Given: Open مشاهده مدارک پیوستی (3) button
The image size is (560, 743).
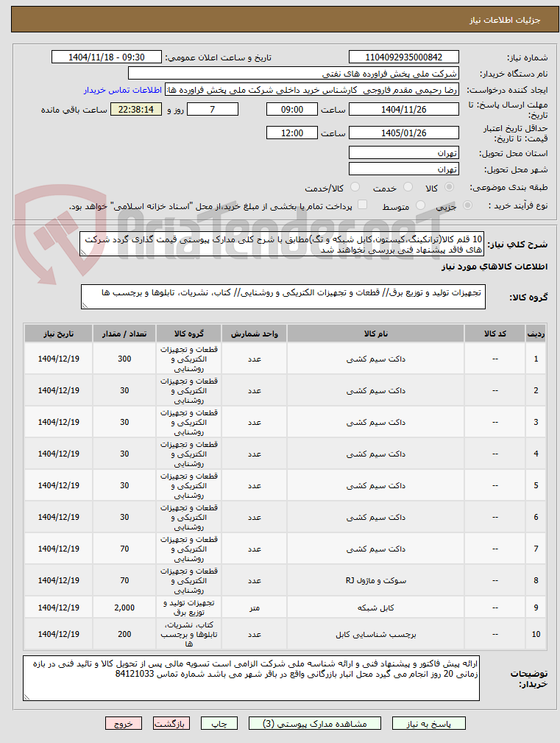Looking at the screenshot, I should 315,724.
